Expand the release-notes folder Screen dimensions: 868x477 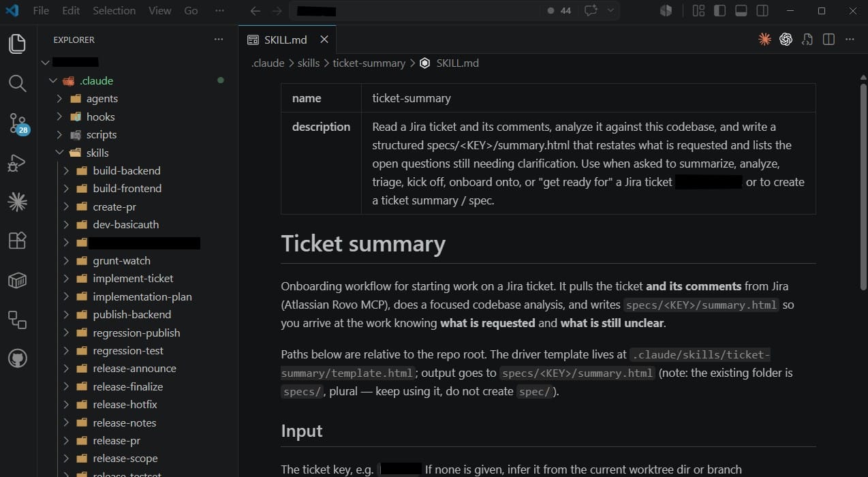point(66,422)
